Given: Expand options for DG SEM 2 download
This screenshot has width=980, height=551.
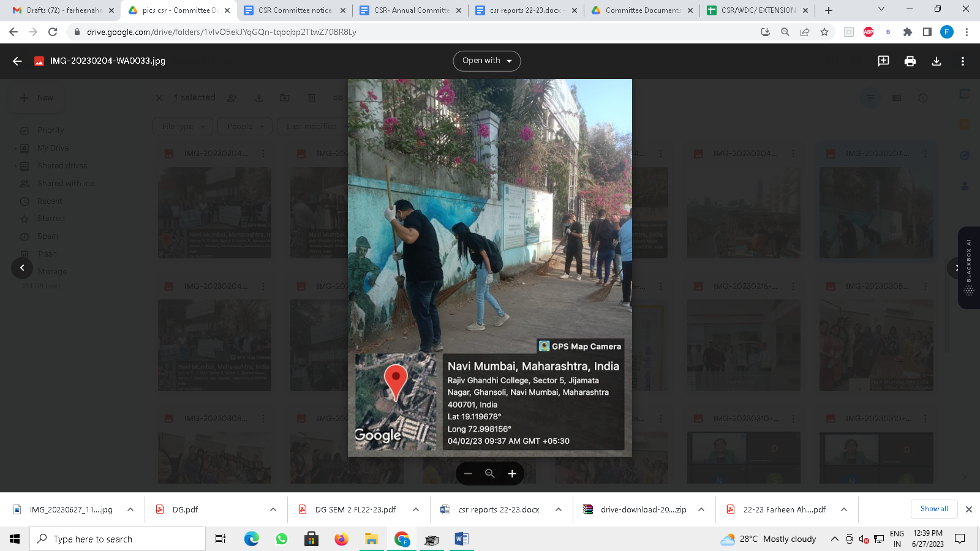Looking at the screenshot, I should pos(416,509).
